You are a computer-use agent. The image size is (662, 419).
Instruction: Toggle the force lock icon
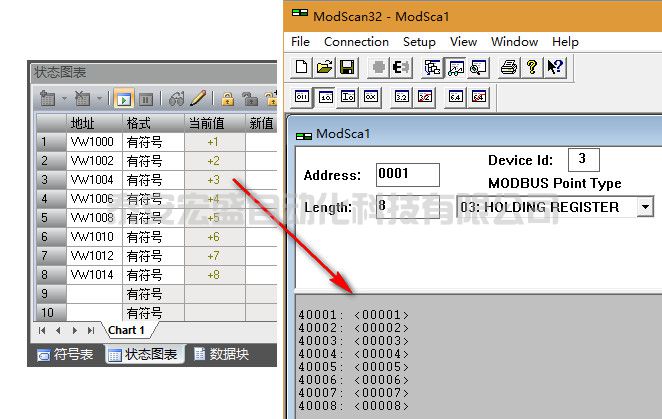coord(228,98)
